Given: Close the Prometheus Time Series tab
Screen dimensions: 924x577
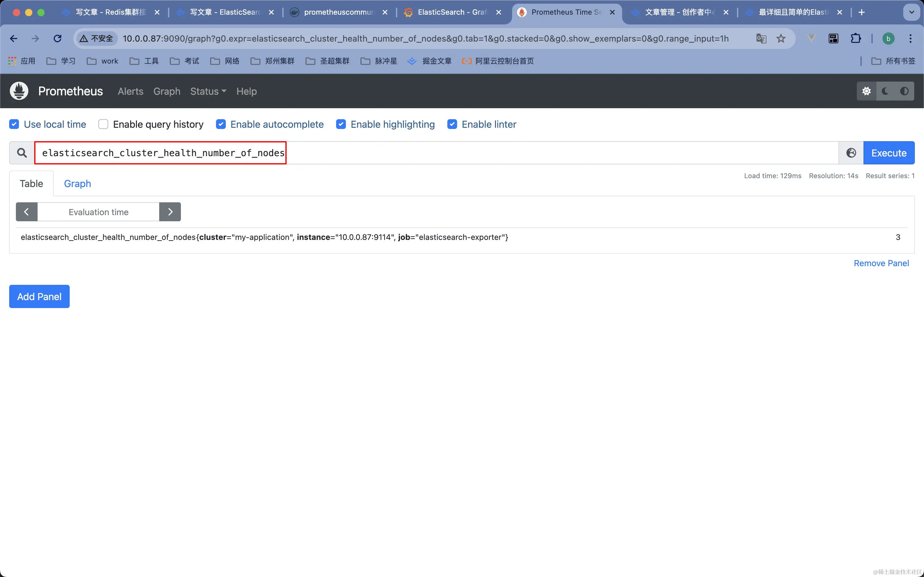Looking at the screenshot, I should tap(612, 12).
